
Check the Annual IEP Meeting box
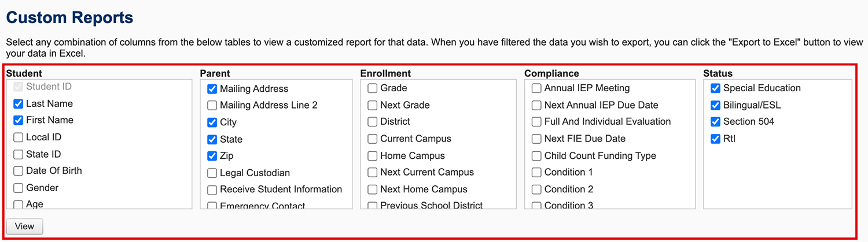(x=537, y=88)
